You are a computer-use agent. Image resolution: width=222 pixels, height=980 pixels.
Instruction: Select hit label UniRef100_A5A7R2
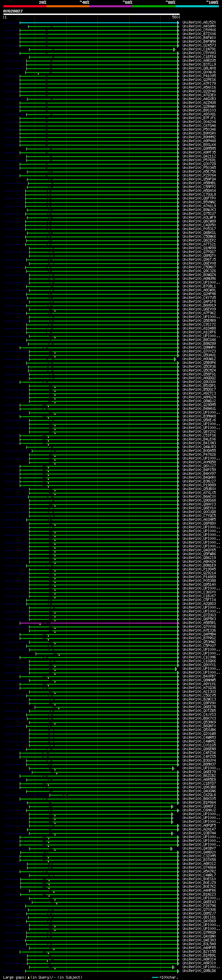pos(199,871)
